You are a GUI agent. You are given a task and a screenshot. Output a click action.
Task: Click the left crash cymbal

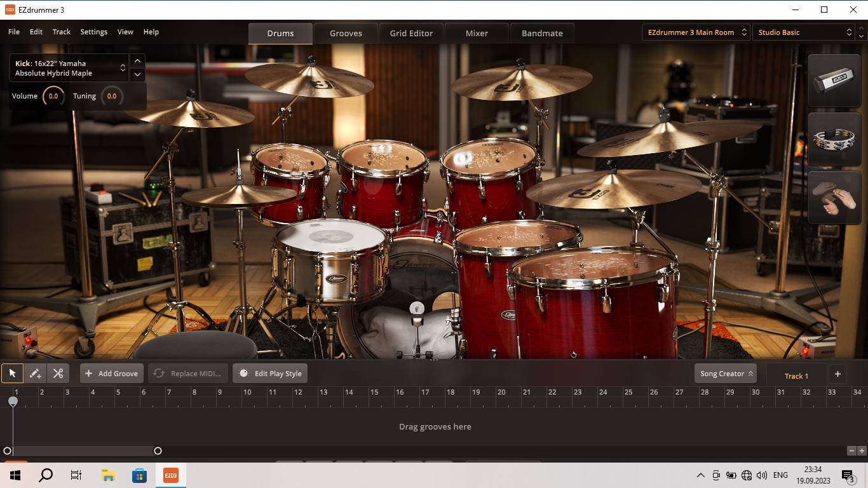189,112
